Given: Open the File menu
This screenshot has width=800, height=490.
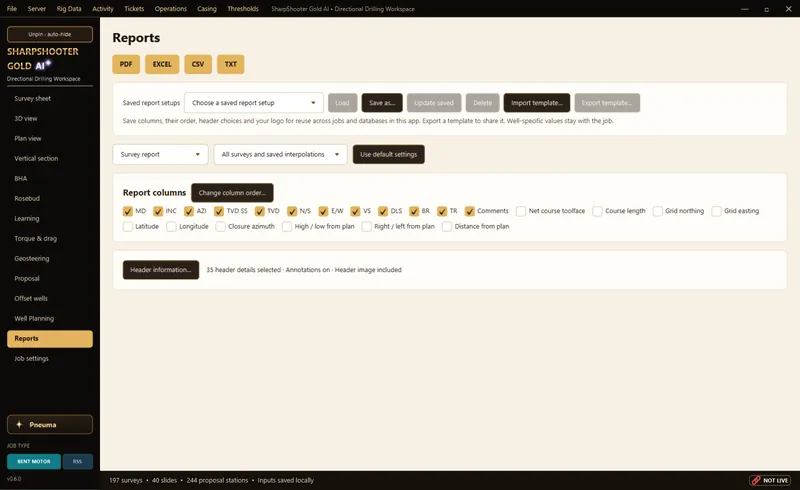Looking at the screenshot, I should [x=12, y=9].
